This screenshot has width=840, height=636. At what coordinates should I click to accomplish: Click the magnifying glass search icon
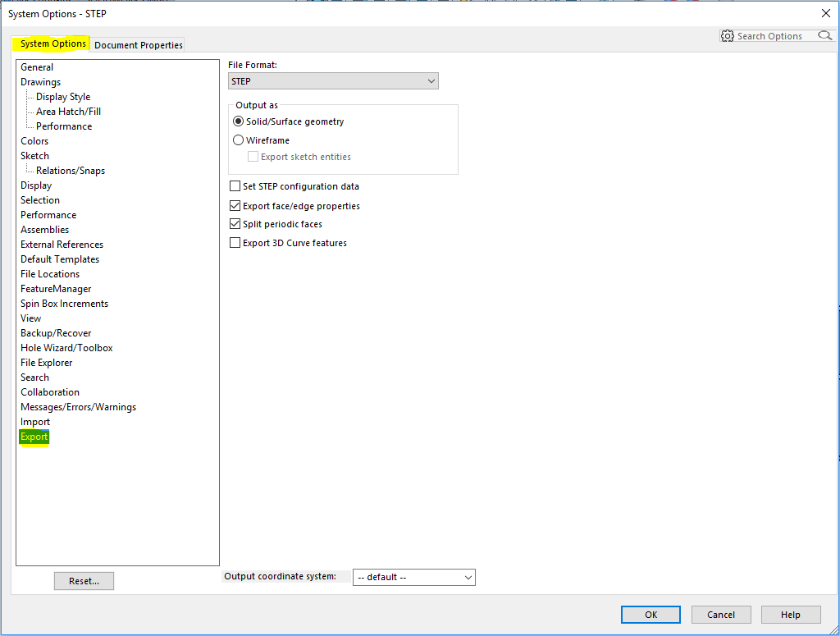[x=825, y=35]
